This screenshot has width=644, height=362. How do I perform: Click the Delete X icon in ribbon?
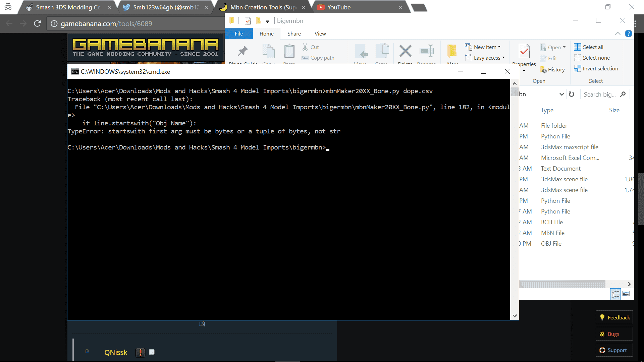pyautogui.click(x=405, y=51)
